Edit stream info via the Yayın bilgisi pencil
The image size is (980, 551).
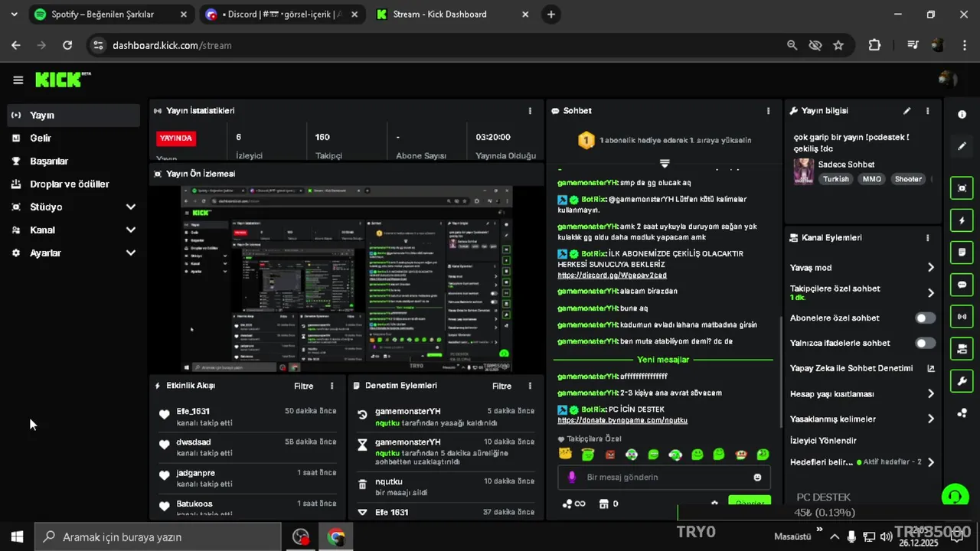click(x=906, y=111)
